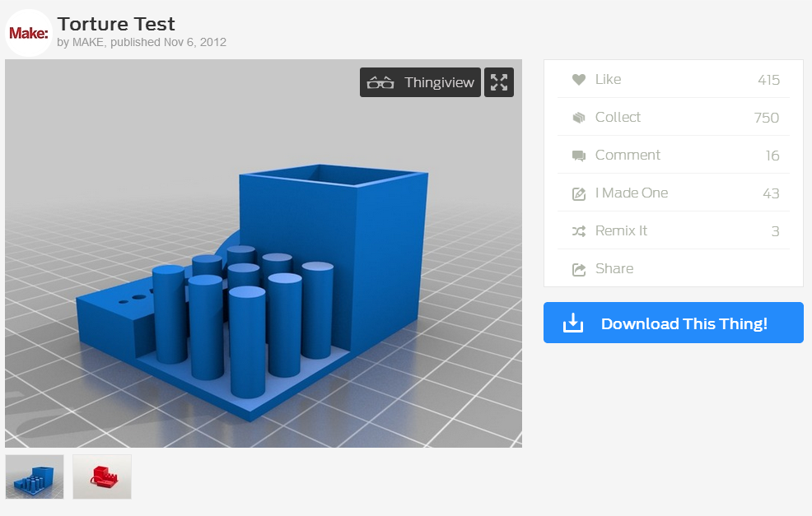Open the Comment section link
Image resolution: width=812 pixels, height=516 pixels.
[628, 155]
